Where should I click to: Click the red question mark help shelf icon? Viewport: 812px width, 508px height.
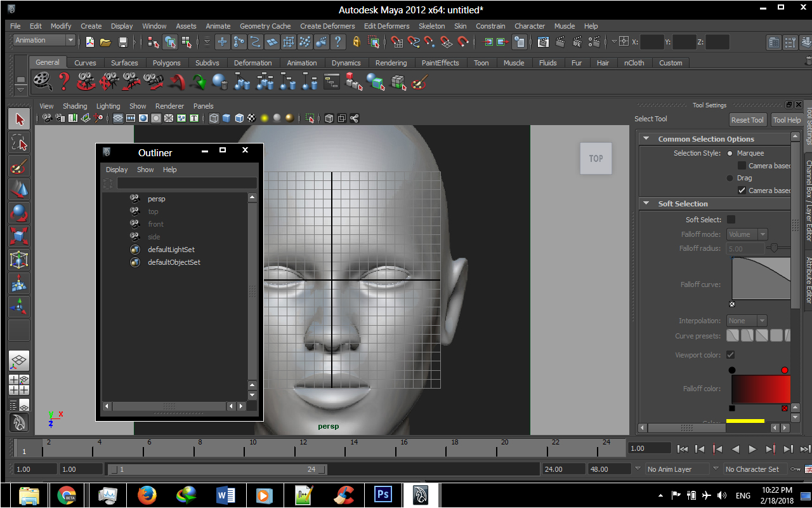[64, 81]
